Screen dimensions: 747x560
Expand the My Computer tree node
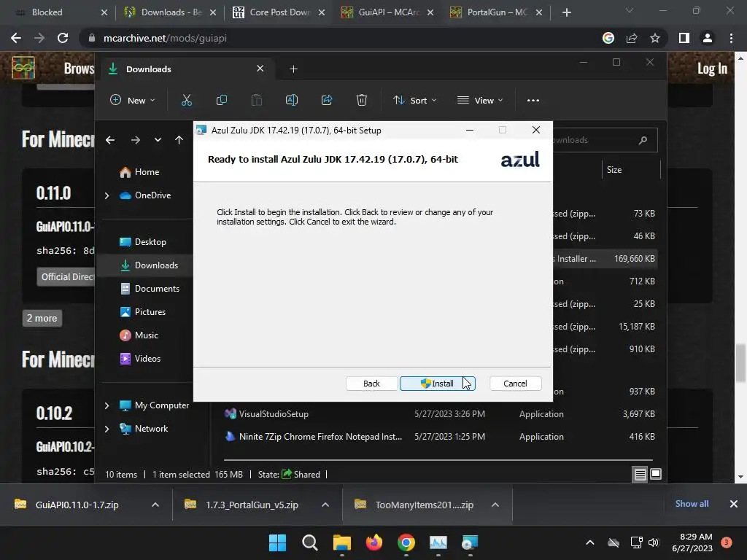pyautogui.click(x=107, y=405)
